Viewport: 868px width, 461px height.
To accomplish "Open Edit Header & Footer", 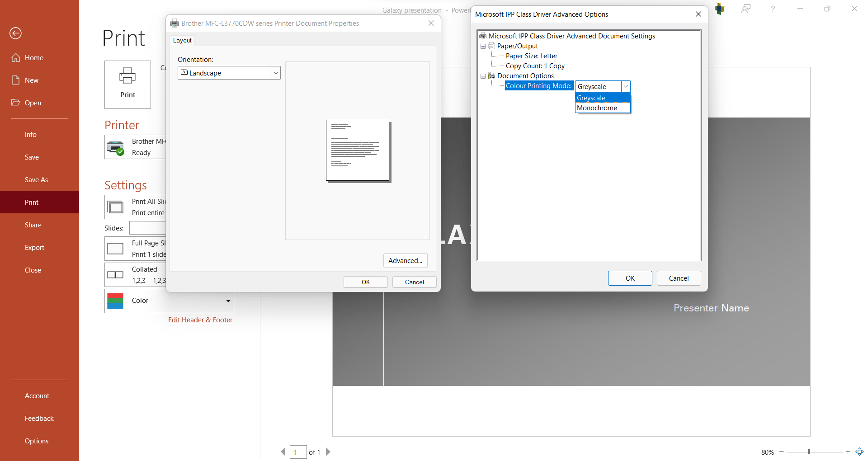I will 200,320.
